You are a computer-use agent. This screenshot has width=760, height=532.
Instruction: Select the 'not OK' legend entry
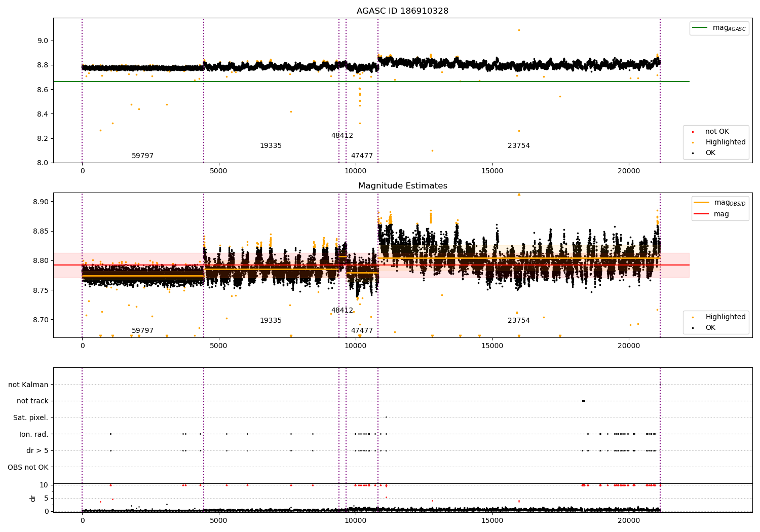coord(717,132)
